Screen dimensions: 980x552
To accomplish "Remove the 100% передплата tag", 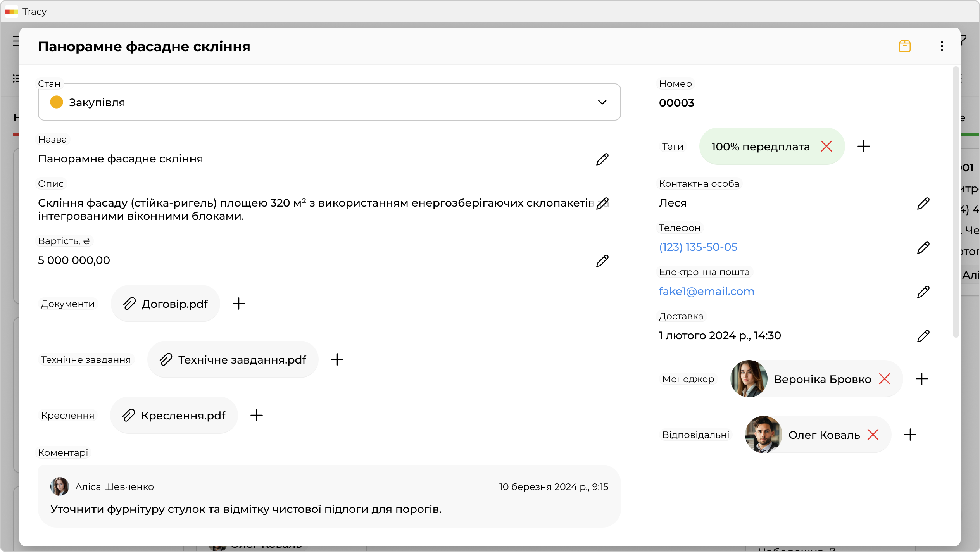I will 826,147.
